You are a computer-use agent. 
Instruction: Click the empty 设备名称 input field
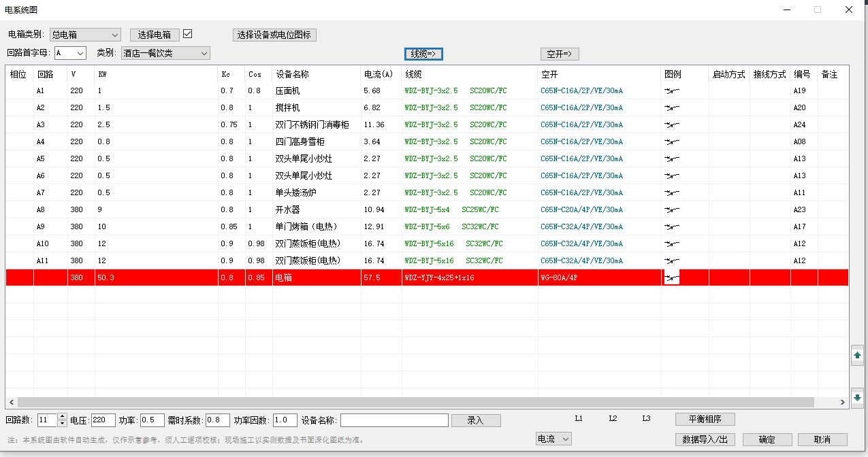point(394,420)
